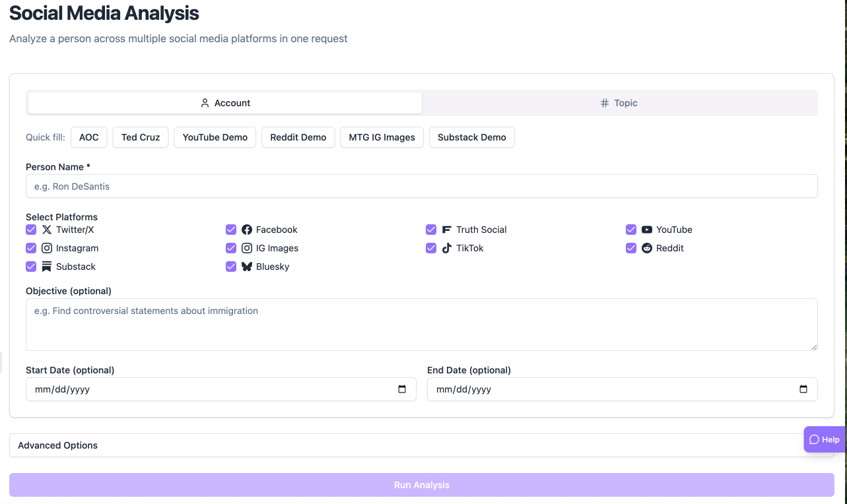Uncheck the Reddit platform checkbox
This screenshot has width=847, height=504.
(x=631, y=248)
